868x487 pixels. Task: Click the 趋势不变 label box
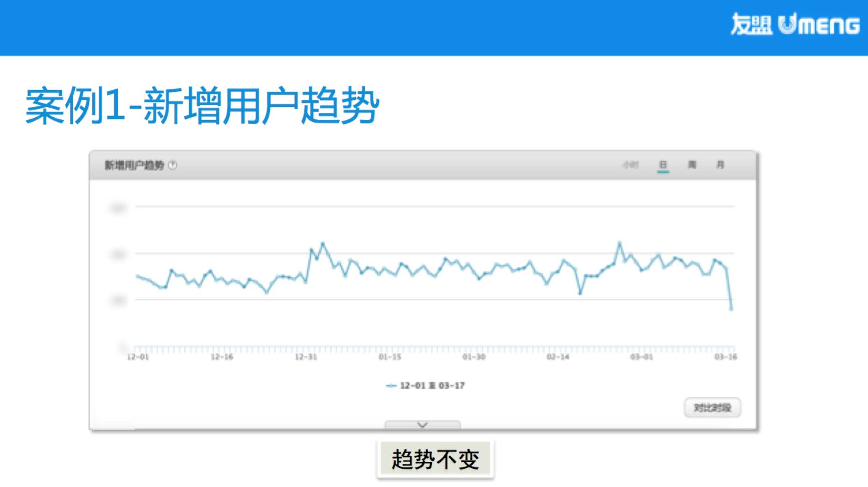435,459
